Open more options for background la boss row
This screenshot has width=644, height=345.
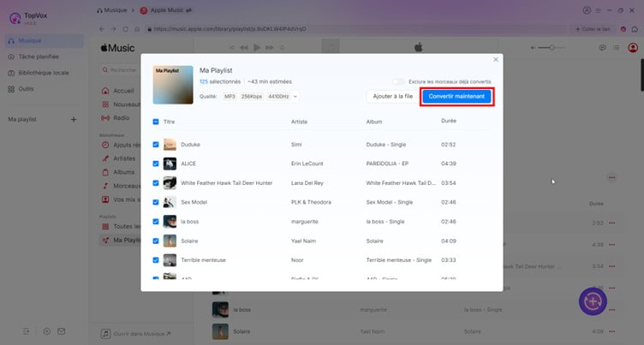click(612, 310)
